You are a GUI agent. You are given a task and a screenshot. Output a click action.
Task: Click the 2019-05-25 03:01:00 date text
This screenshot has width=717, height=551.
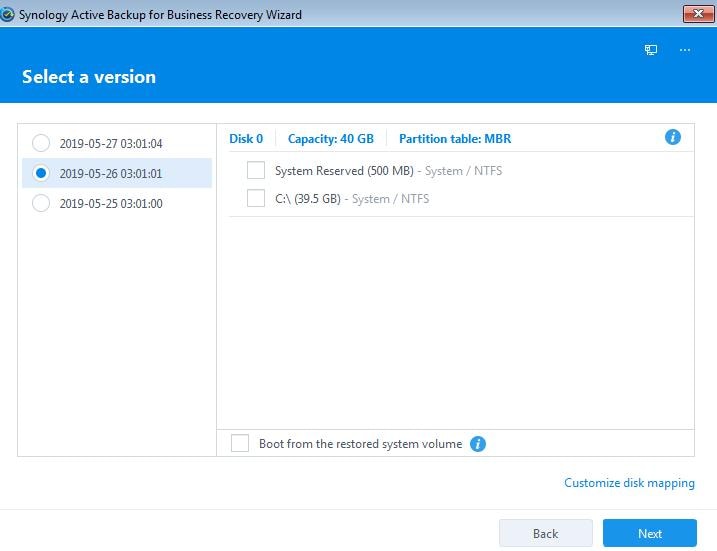click(x=111, y=203)
